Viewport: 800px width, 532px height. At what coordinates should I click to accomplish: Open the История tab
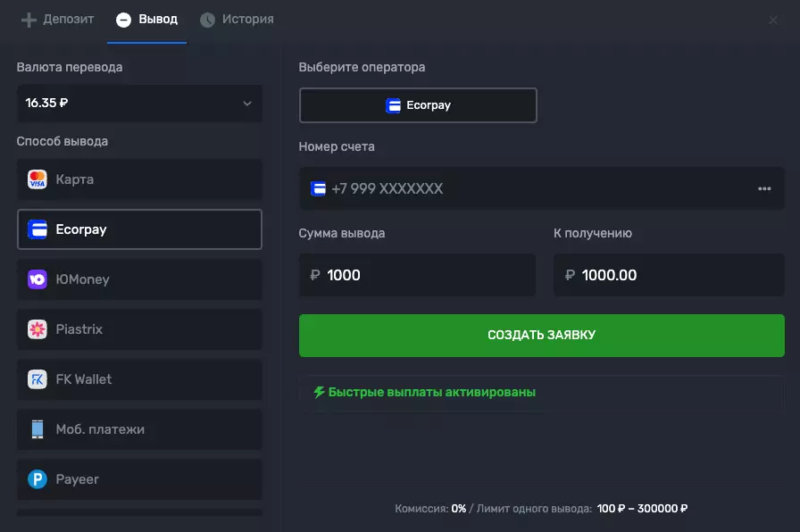click(x=237, y=19)
